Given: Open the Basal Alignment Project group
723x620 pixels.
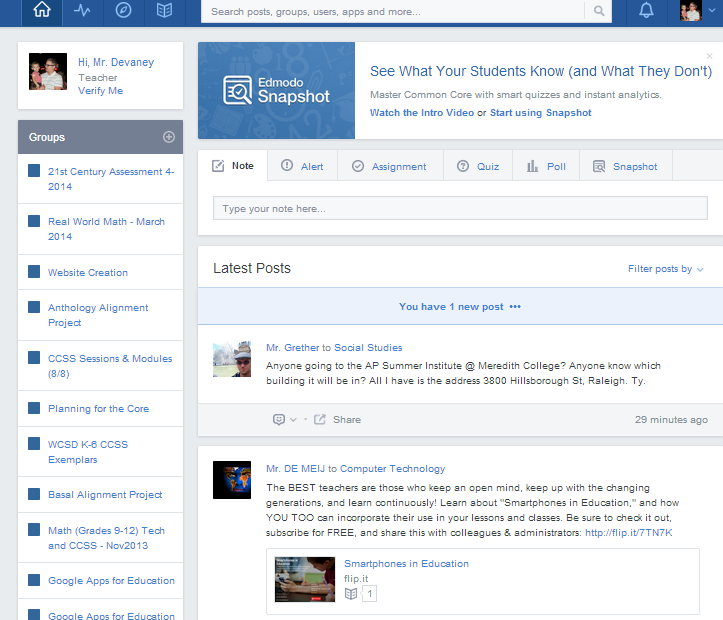Looking at the screenshot, I should 105,495.
